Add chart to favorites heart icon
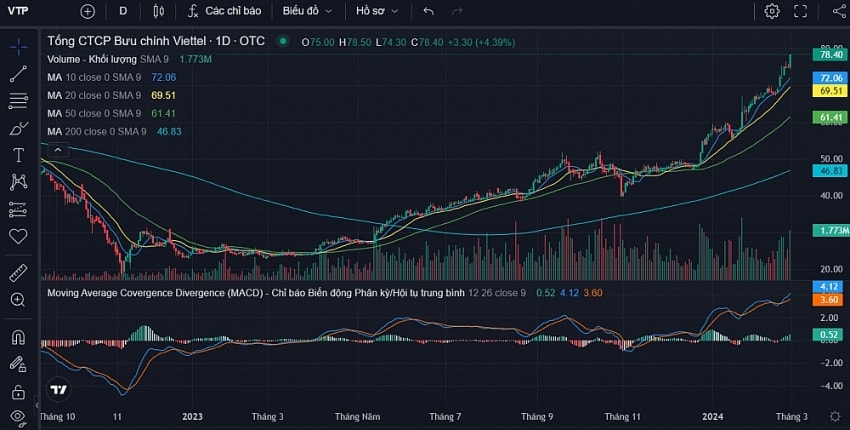This screenshot has height=430, width=850. [x=18, y=236]
